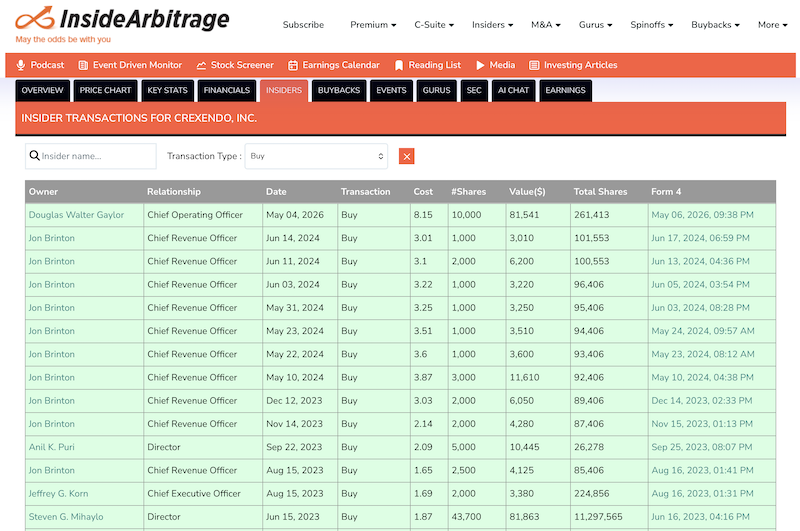The width and height of the screenshot is (800, 531).
Task: Switch to the GURUS tab
Action: pyautogui.click(x=436, y=90)
